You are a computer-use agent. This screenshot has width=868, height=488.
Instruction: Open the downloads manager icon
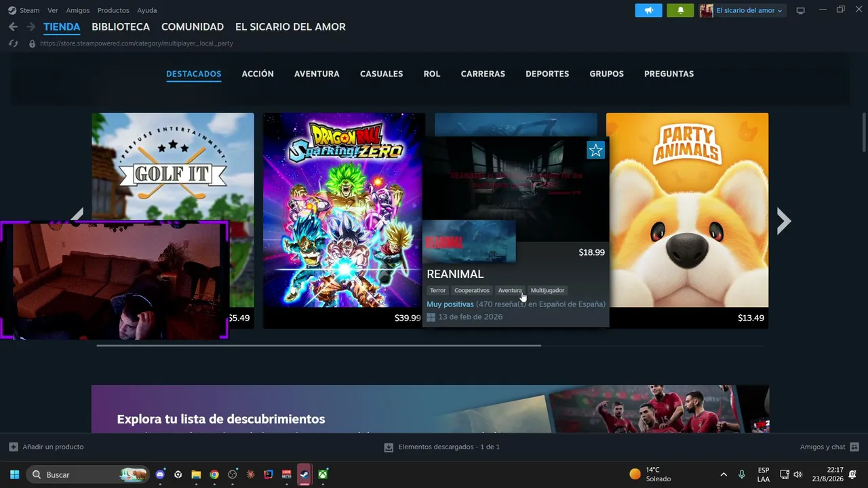[389, 447]
